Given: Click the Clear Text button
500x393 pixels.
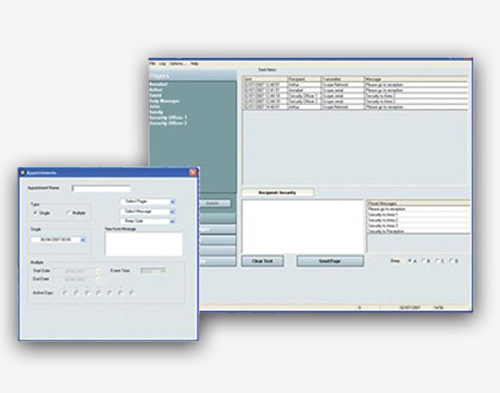Looking at the screenshot, I should click(262, 261).
